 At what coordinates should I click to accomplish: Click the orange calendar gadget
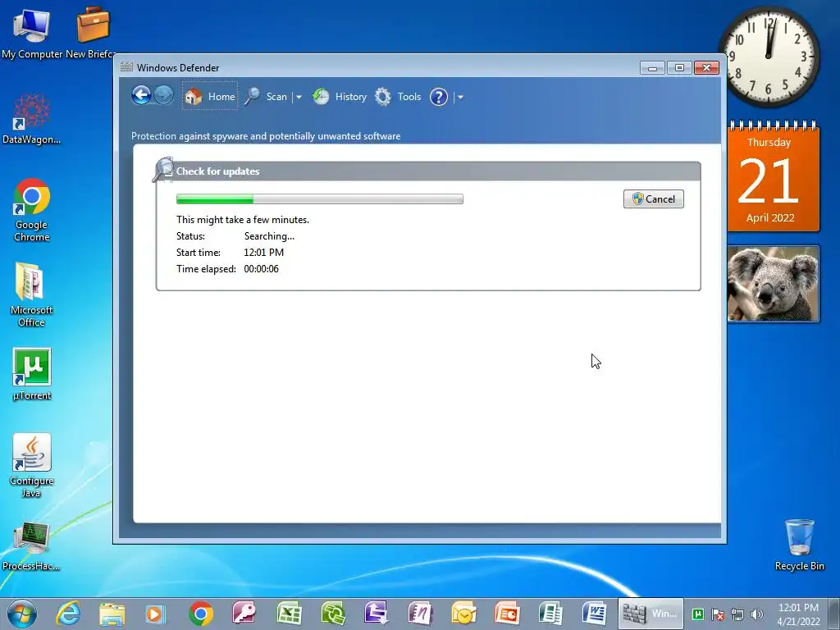pyautogui.click(x=773, y=177)
